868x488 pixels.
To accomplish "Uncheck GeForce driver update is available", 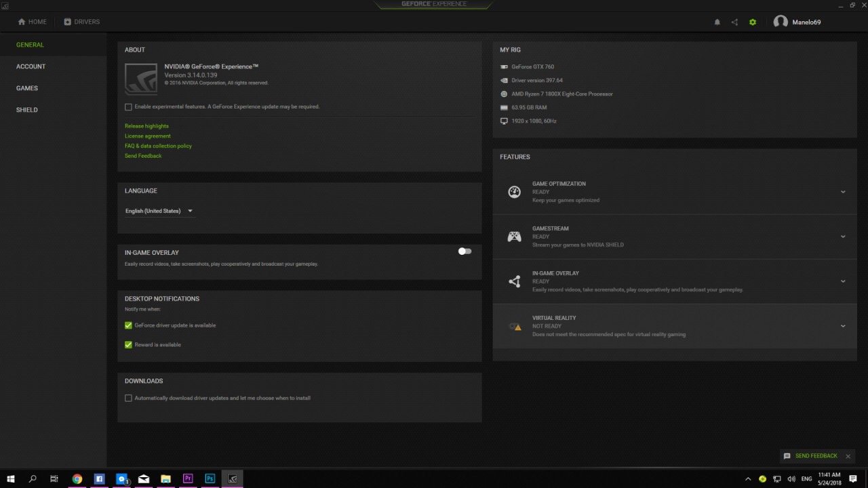I will pos(128,325).
